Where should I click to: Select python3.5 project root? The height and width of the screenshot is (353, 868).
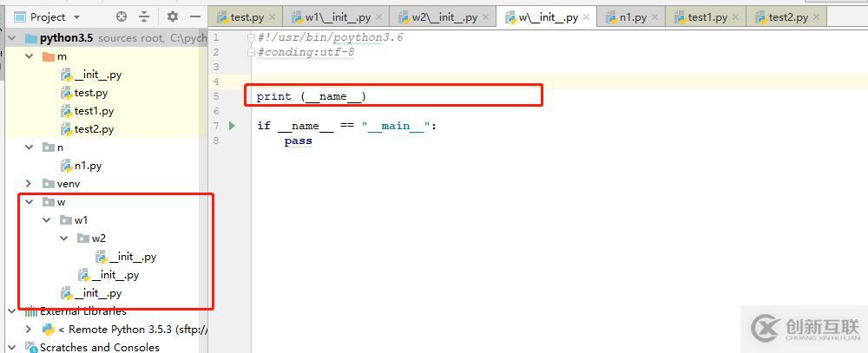pos(66,38)
